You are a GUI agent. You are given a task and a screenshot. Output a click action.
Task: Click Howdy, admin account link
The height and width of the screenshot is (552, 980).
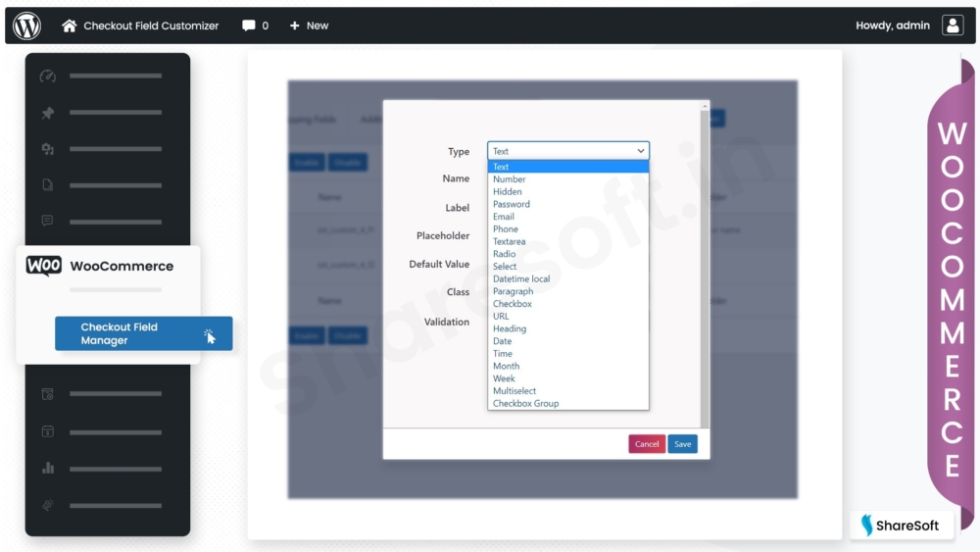pyautogui.click(x=893, y=25)
